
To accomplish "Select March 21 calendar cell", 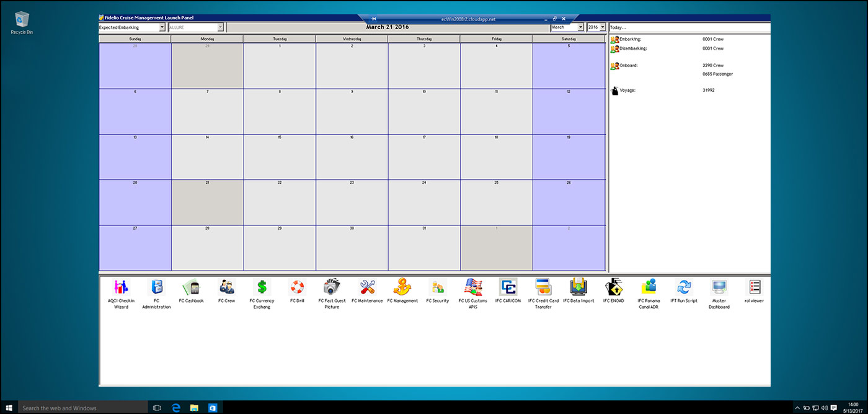I will (x=207, y=202).
